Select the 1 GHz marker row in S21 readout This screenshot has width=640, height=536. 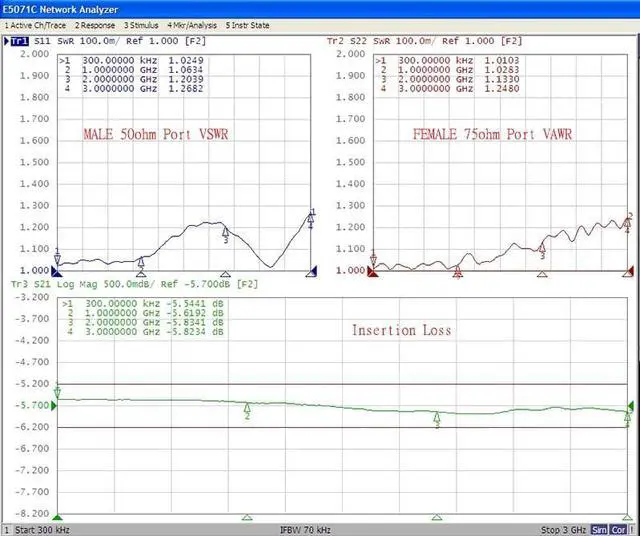tap(150, 312)
